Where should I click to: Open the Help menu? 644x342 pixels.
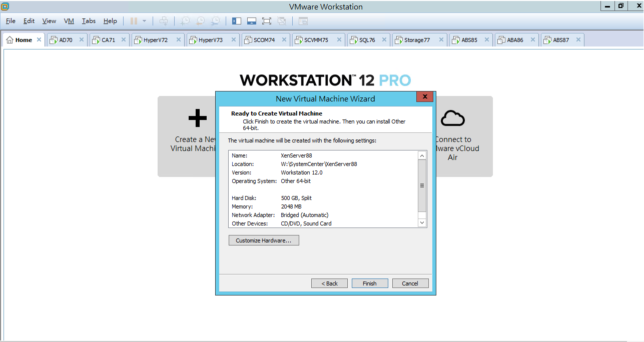coord(110,21)
